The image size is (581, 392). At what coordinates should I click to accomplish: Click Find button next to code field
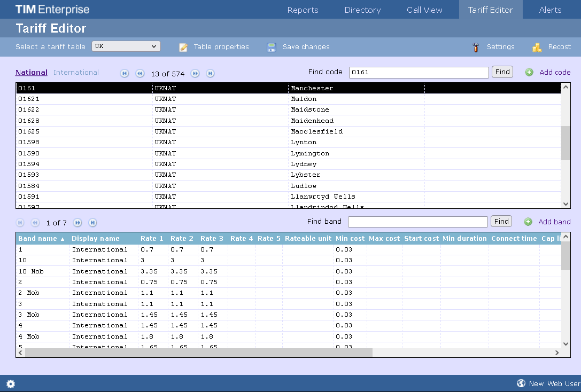(x=502, y=72)
